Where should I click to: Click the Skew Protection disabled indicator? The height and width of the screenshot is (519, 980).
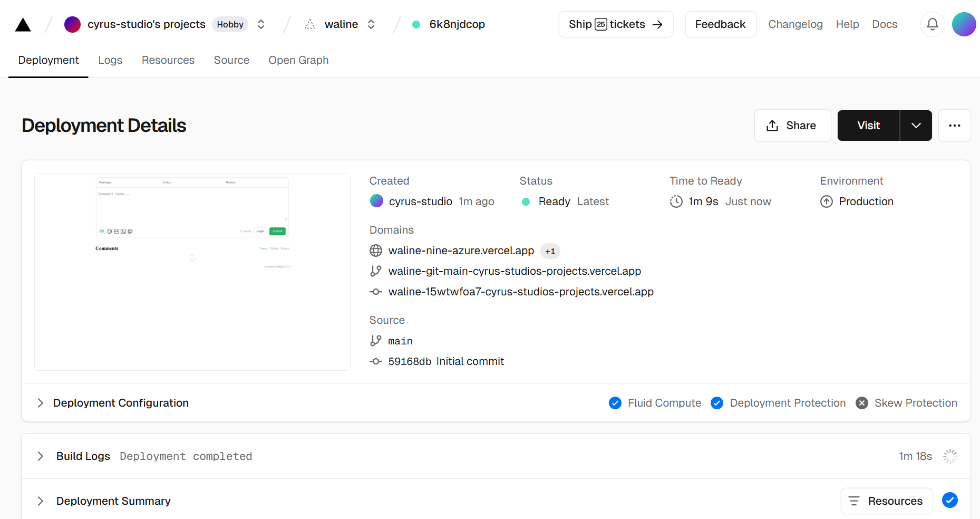coord(862,403)
